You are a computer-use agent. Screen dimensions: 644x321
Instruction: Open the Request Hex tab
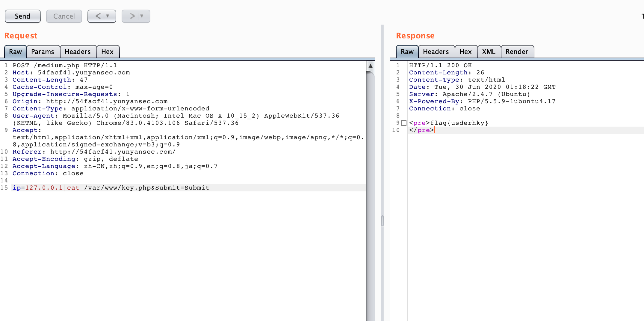tap(108, 52)
